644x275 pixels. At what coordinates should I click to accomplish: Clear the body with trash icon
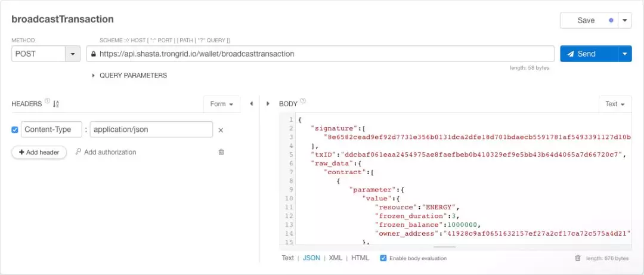click(x=577, y=258)
